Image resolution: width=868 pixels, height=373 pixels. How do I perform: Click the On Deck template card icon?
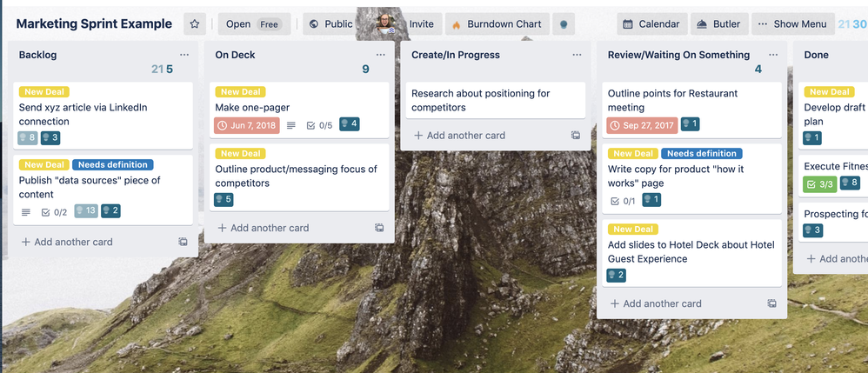coord(379,228)
